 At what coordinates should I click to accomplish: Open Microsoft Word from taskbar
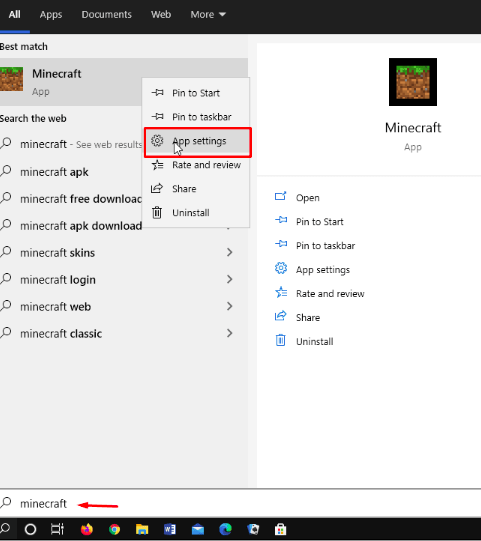click(x=170, y=529)
